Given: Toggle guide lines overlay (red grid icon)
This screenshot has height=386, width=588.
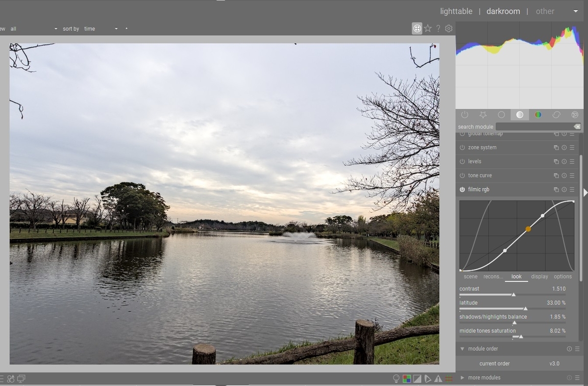Looking at the screenshot, I should pos(448,378).
